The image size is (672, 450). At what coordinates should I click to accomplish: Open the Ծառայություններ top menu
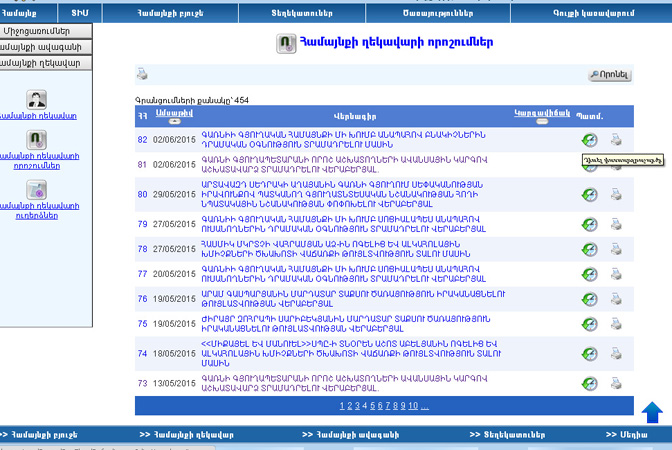pos(438,13)
